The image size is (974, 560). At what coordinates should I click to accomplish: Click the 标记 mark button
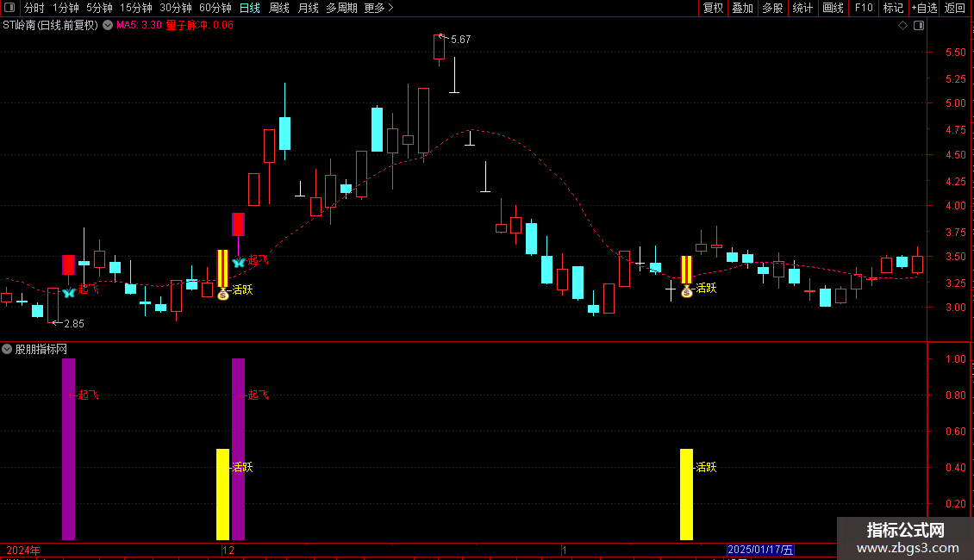(x=893, y=8)
